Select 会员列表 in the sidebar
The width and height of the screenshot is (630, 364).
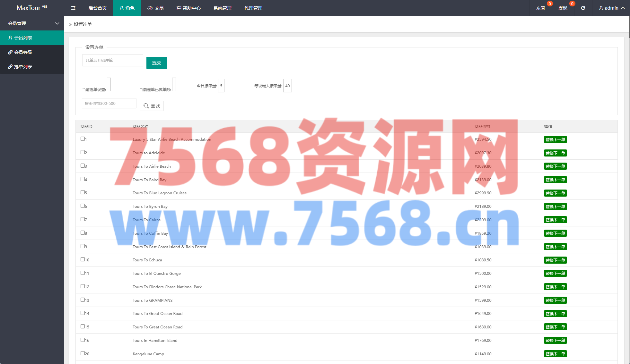tap(23, 38)
